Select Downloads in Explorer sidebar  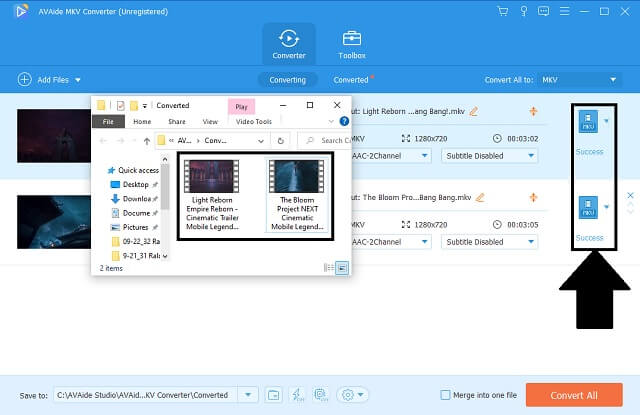135,199
